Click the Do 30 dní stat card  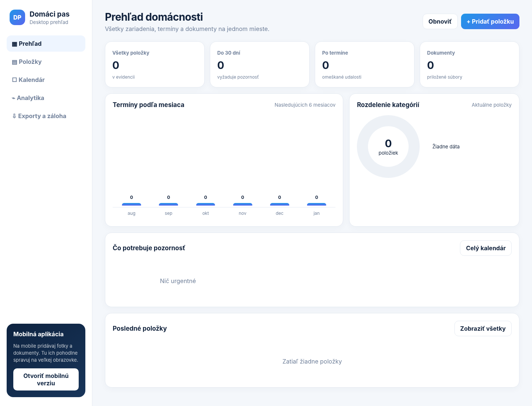pyautogui.click(x=260, y=65)
